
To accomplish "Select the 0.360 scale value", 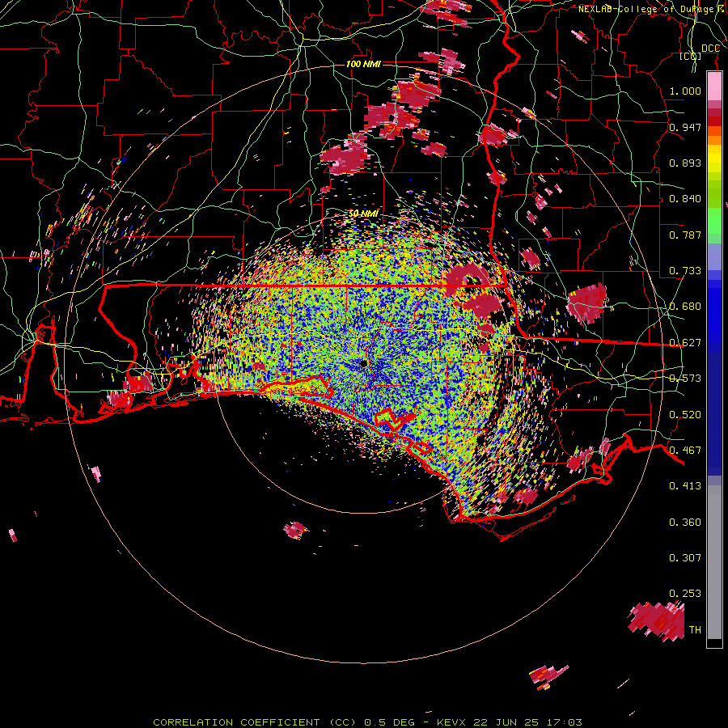I will pos(685,523).
